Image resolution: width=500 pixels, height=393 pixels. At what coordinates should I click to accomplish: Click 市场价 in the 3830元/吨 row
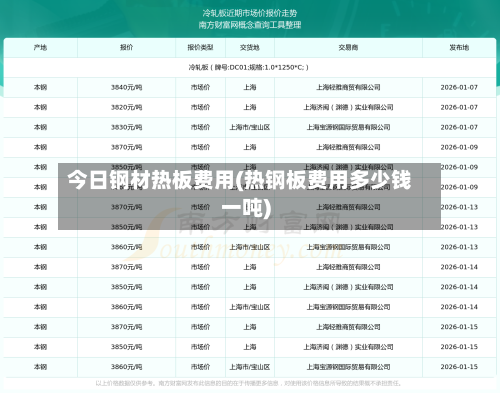click(x=200, y=127)
